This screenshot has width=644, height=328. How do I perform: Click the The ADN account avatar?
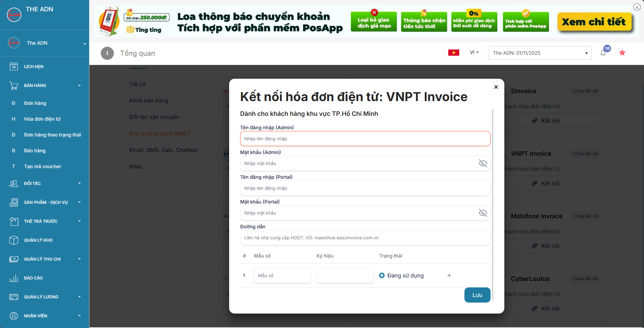(x=14, y=43)
